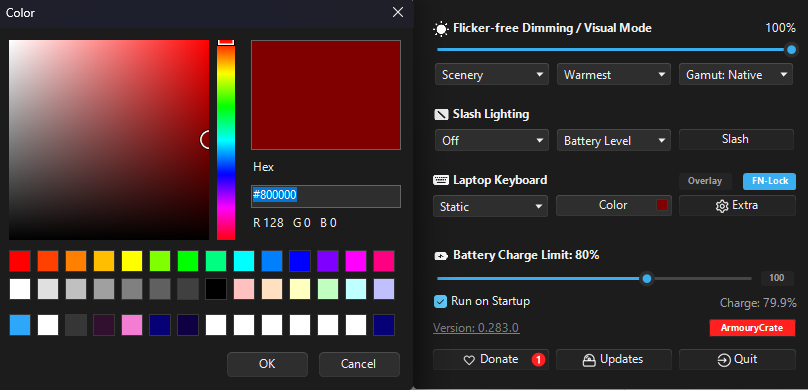This screenshot has height=390, width=808.
Task: Select the pale green pastel swatch
Action: pyautogui.click(x=328, y=289)
